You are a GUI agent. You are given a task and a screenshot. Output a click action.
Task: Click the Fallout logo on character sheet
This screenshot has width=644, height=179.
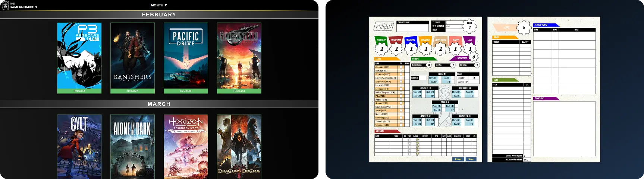click(384, 26)
